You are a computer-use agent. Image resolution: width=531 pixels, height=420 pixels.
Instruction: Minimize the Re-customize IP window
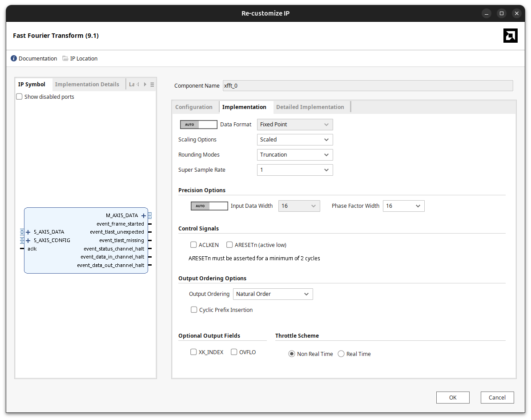(487, 13)
